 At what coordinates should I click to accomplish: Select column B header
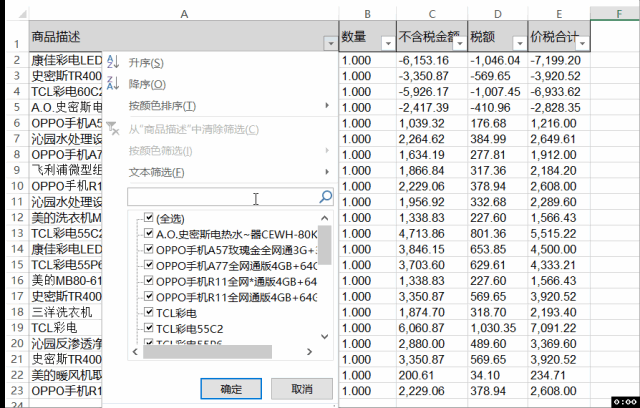pyautogui.click(x=367, y=14)
